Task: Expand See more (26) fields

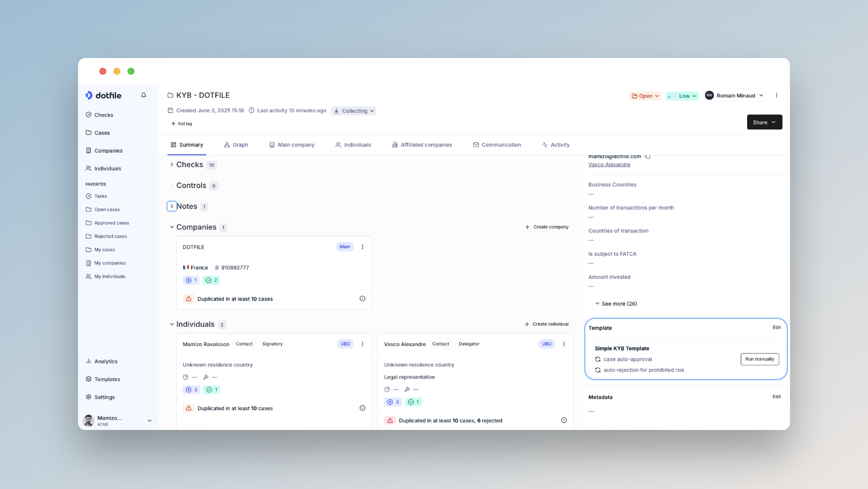Action: coord(616,304)
